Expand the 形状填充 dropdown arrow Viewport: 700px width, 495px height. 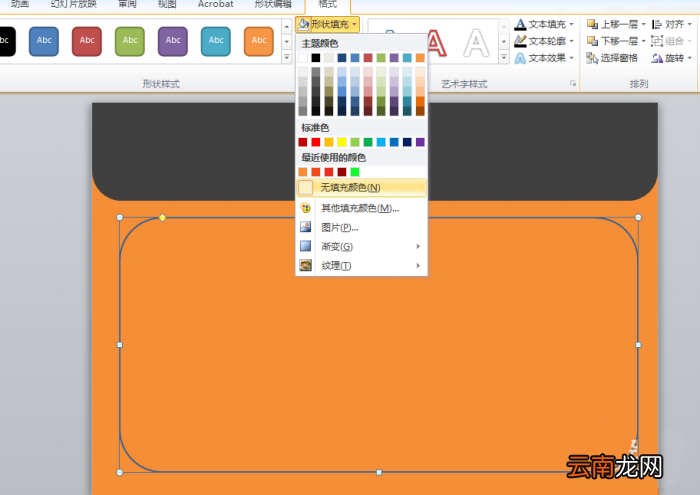pyautogui.click(x=354, y=24)
